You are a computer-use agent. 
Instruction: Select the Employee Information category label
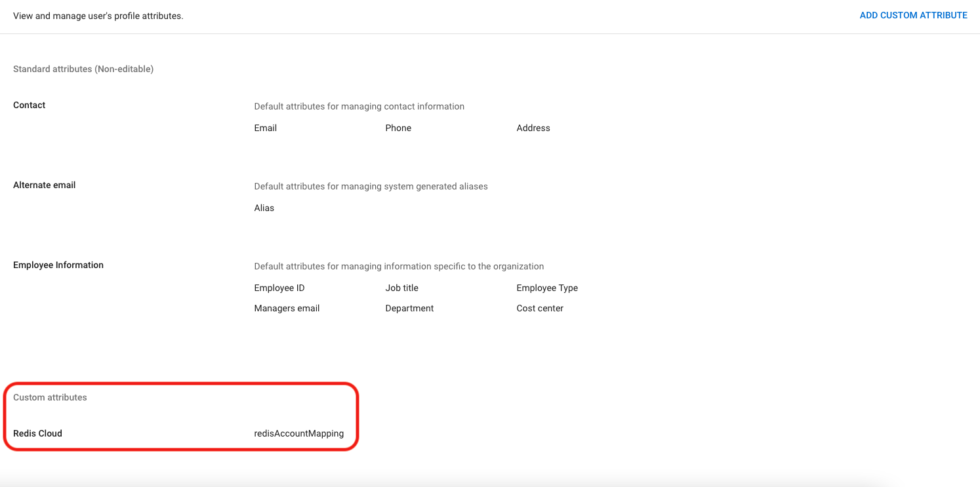(58, 265)
